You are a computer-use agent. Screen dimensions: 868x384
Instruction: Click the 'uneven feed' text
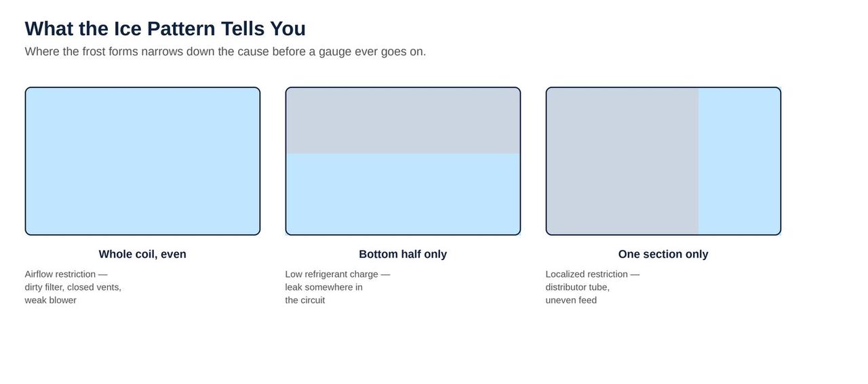point(572,300)
